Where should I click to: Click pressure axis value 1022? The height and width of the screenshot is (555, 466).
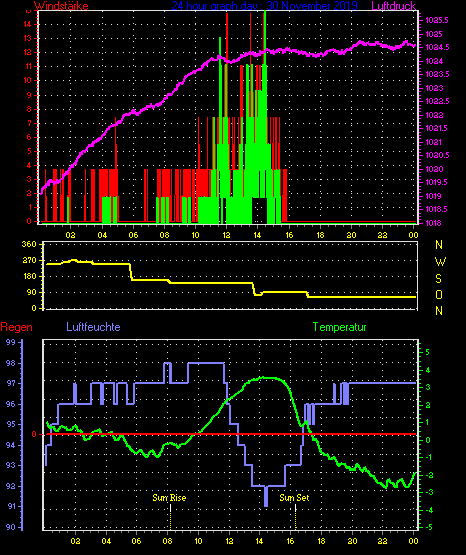[x=434, y=115]
